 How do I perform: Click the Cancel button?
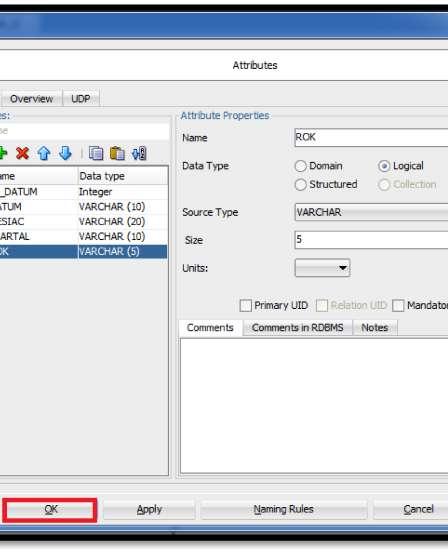[411, 509]
